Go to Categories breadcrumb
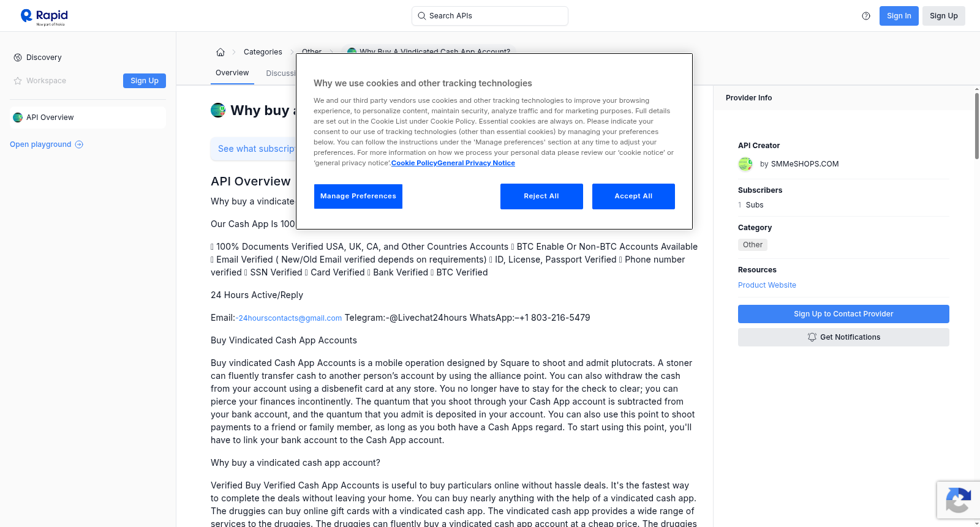 click(263, 52)
